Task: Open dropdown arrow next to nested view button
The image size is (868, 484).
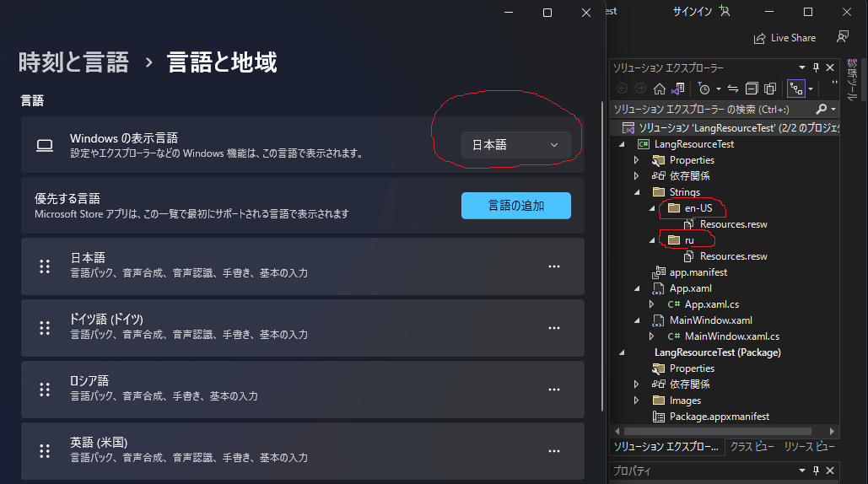Action: coord(811,89)
